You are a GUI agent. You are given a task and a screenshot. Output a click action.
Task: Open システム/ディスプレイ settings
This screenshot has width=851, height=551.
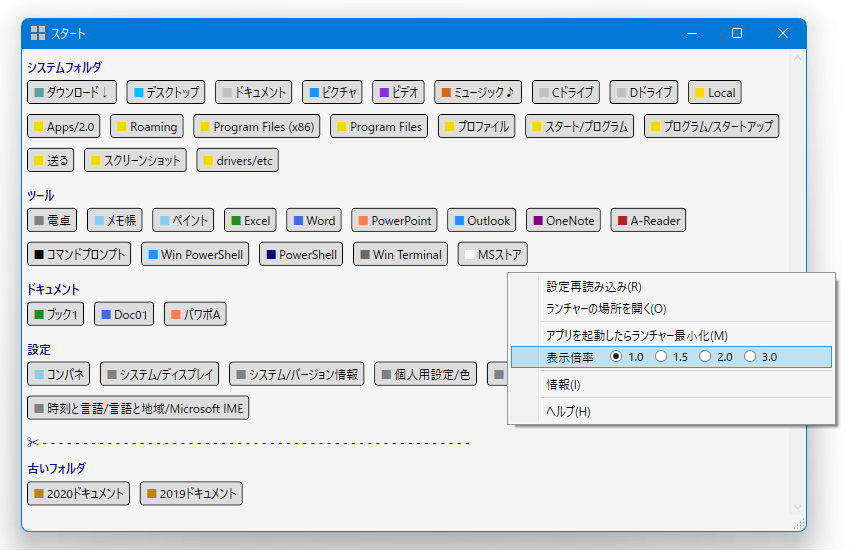click(160, 374)
